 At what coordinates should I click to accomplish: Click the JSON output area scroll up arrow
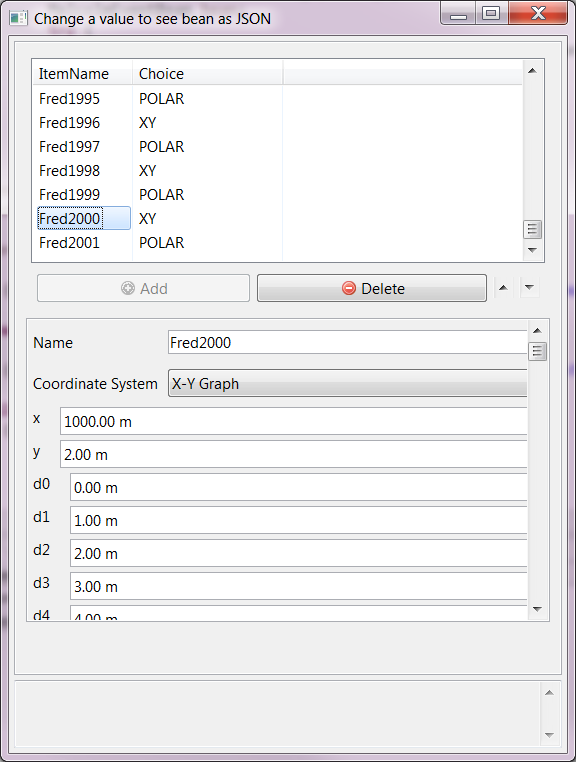[549, 693]
